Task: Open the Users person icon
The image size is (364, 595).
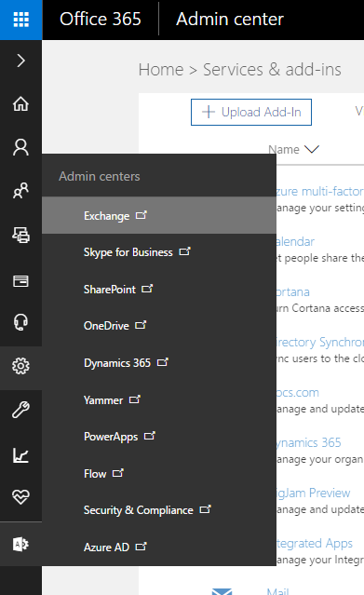Action: click(x=20, y=147)
